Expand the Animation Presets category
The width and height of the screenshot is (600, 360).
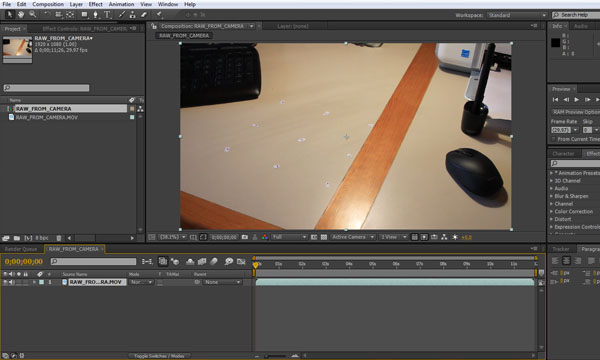pos(551,173)
